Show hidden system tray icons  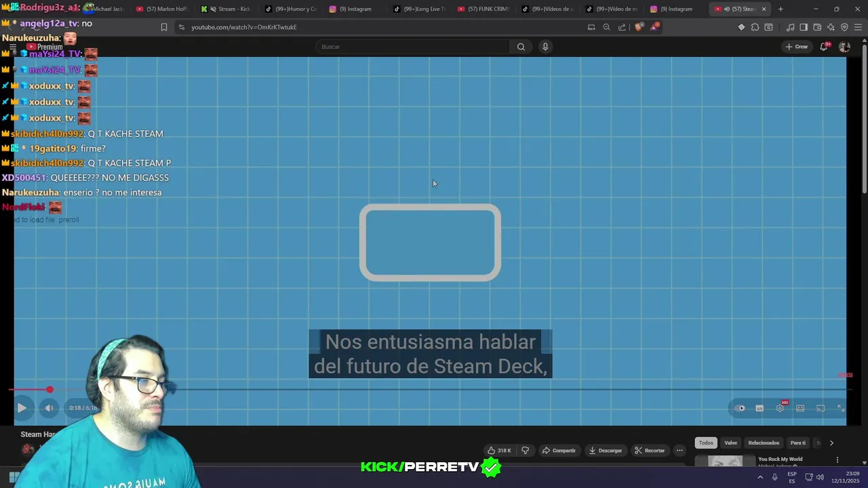pos(760,477)
